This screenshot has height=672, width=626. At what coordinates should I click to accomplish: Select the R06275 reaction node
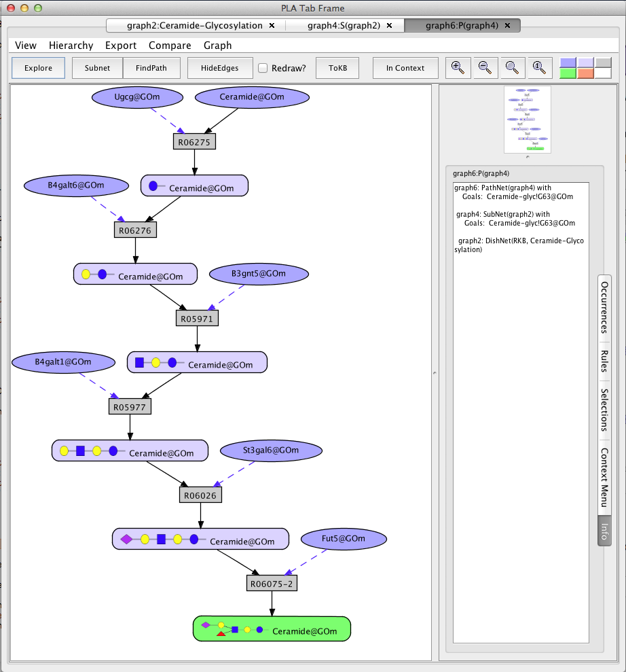[x=194, y=142]
